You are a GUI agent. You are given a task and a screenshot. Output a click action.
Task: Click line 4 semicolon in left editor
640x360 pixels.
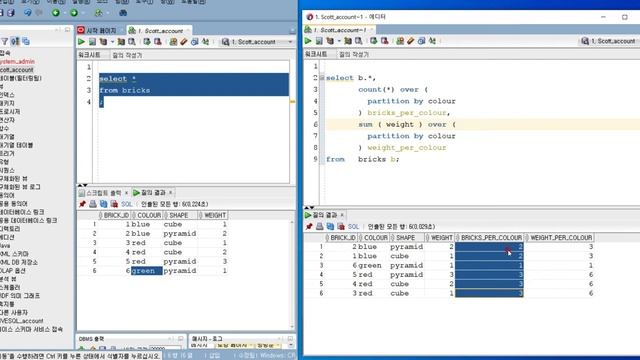(x=101, y=102)
